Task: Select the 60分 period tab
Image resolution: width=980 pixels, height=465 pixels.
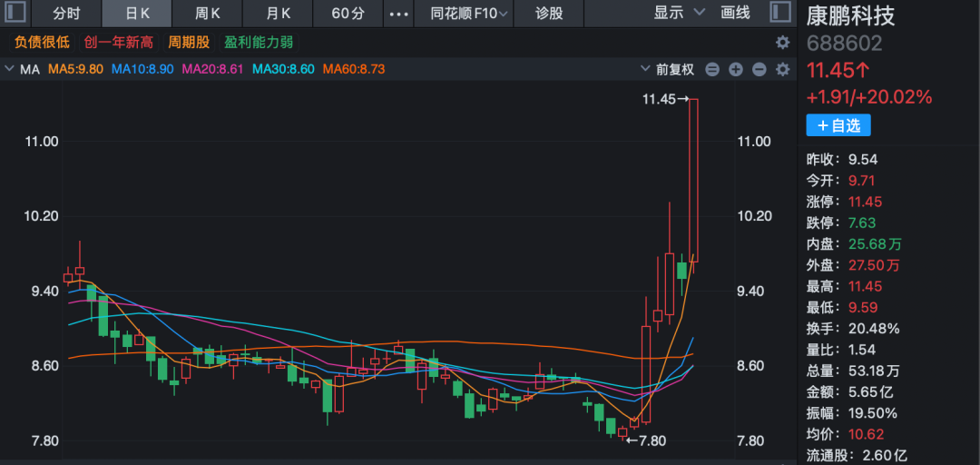Action: 348,14
